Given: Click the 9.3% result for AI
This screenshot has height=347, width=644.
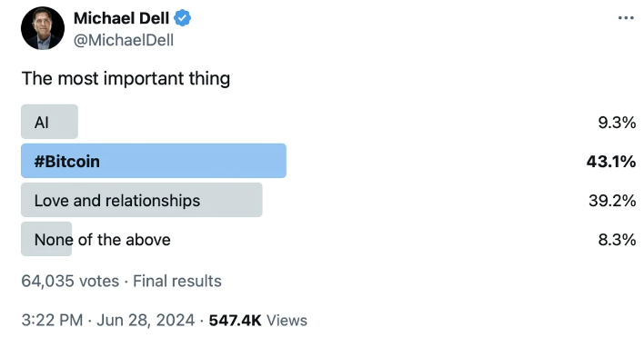Looking at the screenshot, I should 617,123.
